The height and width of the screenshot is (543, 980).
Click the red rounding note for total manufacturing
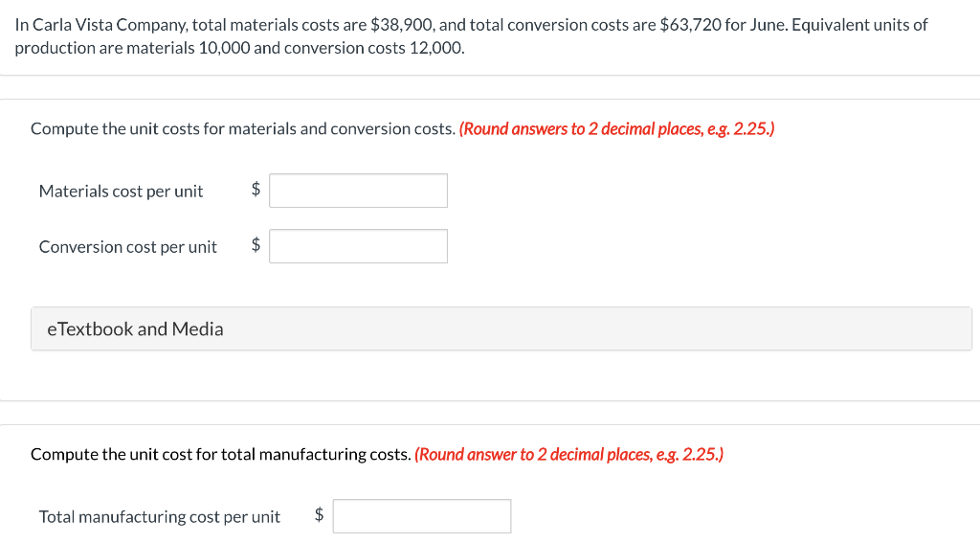coord(568,454)
